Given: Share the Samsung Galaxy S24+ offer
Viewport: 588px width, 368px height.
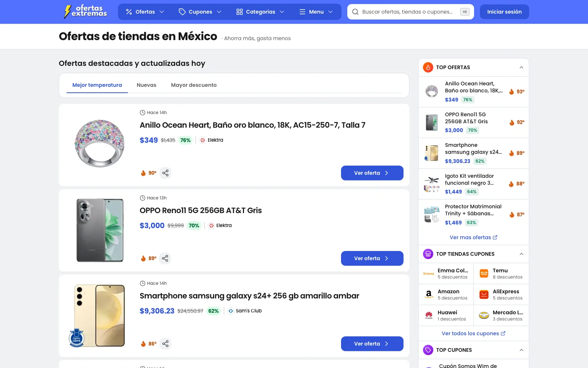Looking at the screenshot, I should (165, 344).
